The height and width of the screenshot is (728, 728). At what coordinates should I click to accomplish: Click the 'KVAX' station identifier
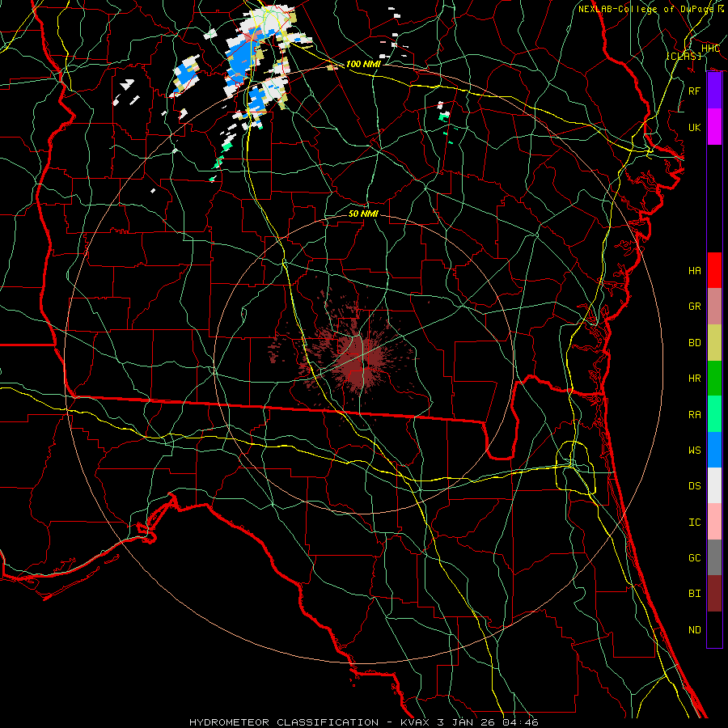[x=413, y=722]
